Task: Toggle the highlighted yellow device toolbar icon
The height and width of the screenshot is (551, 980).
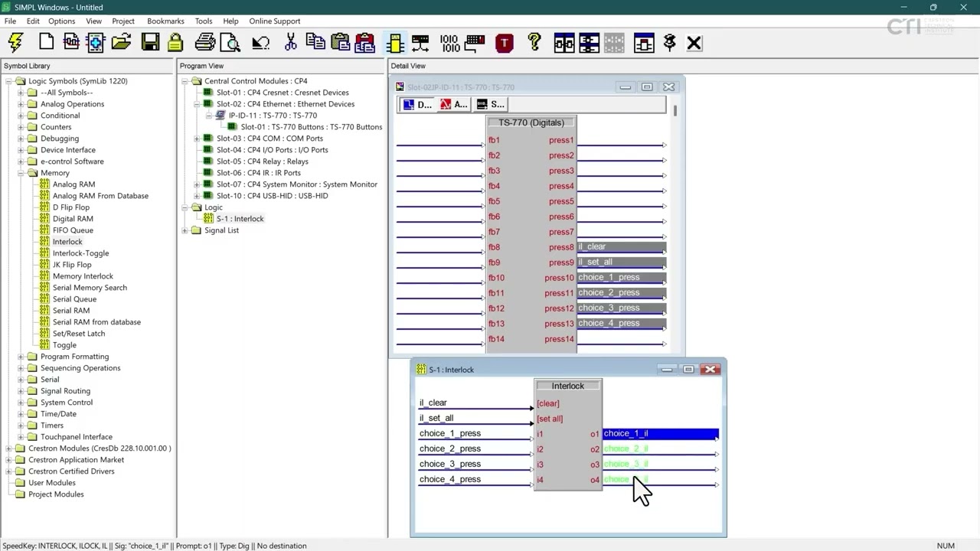Action: [395, 43]
